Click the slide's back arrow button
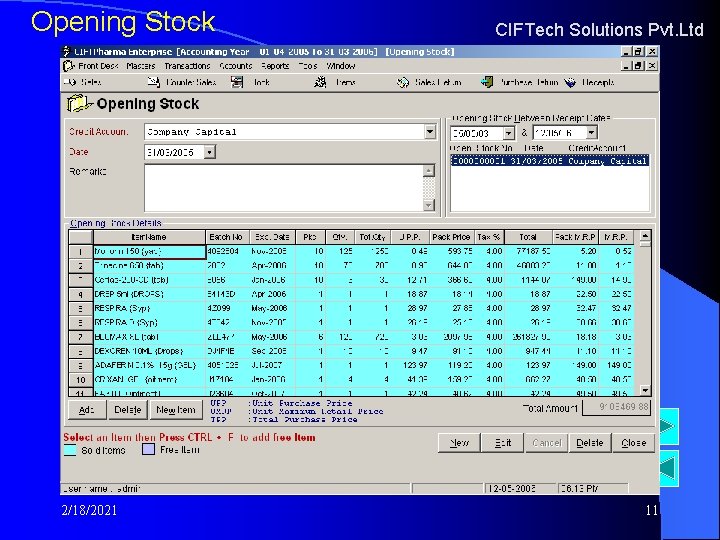 [x=669, y=468]
